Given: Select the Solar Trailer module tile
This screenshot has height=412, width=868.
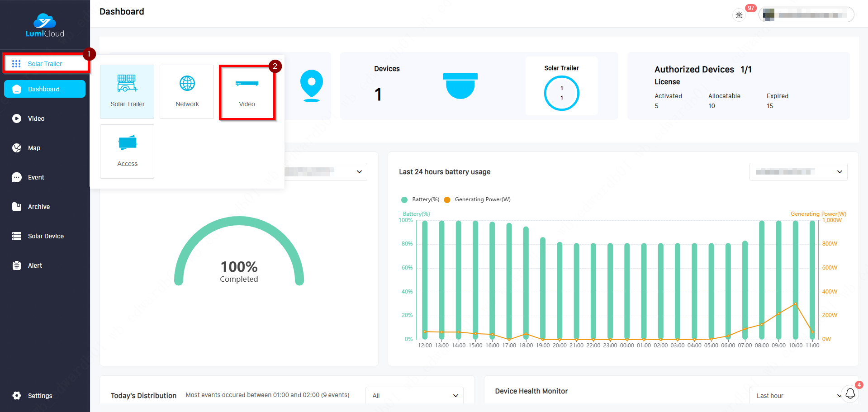Looking at the screenshot, I should tap(127, 92).
